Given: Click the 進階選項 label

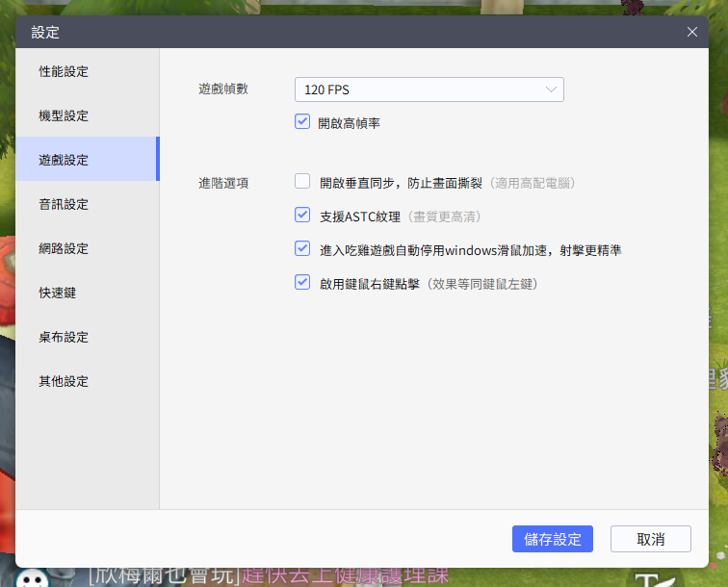Looking at the screenshot, I should click(223, 183).
